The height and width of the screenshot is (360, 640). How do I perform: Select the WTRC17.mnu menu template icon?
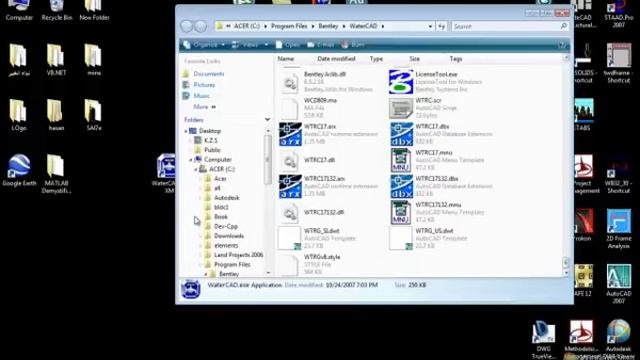tap(401, 160)
